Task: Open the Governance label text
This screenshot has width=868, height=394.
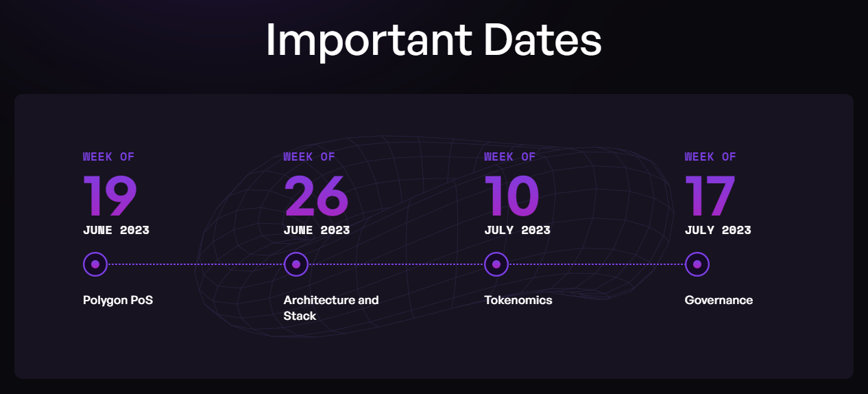Action: pyautogui.click(x=719, y=300)
